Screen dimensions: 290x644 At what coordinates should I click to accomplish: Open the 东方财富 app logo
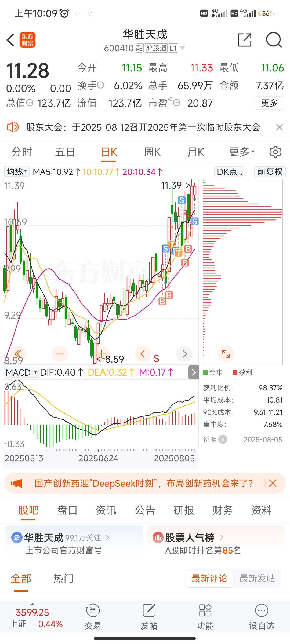[27, 40]
